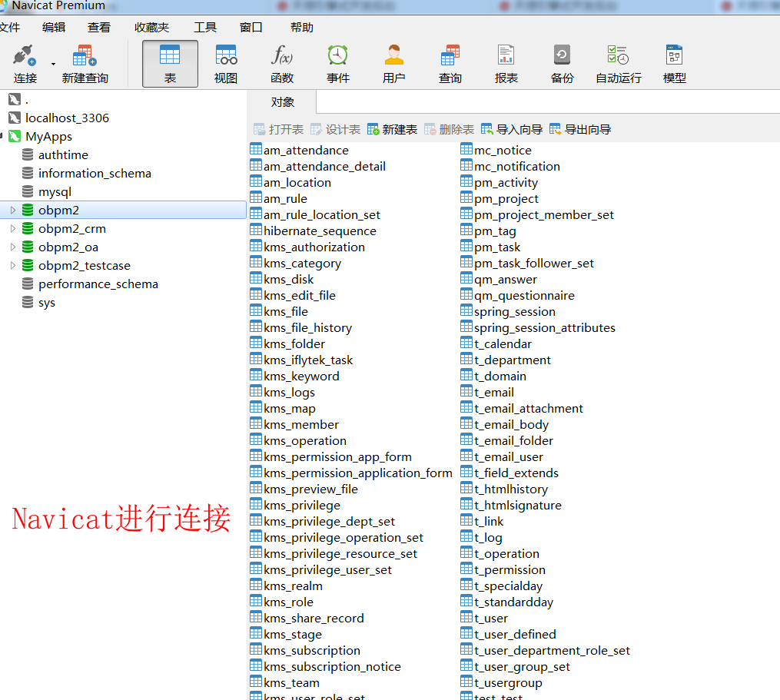The image size is (780, 700).
Task: Select the am_rule_location_set table
Action: point(322,215)
